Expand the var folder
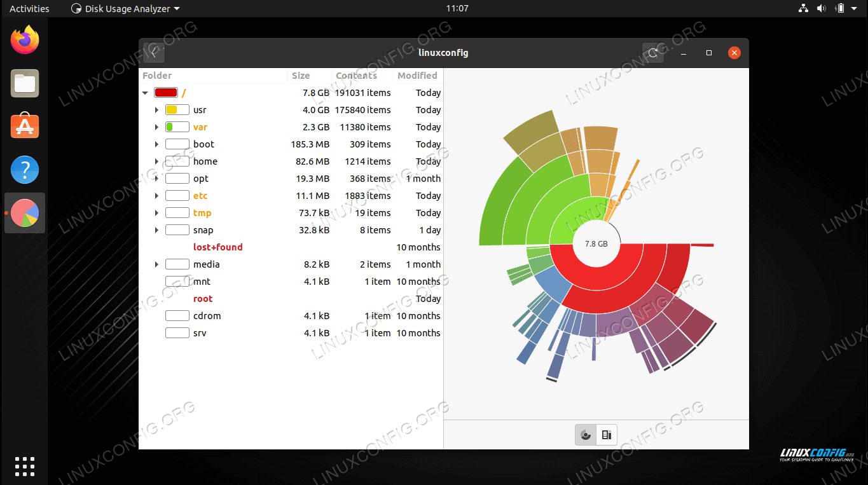Viewport: 868px width, 485px height. [x=156, y=127]
